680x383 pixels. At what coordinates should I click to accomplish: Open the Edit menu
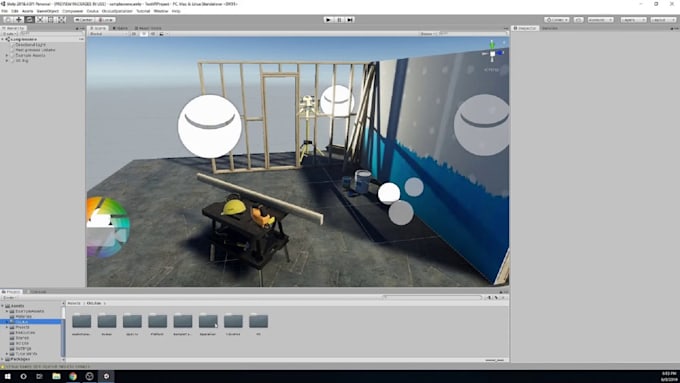coord(14,11)
